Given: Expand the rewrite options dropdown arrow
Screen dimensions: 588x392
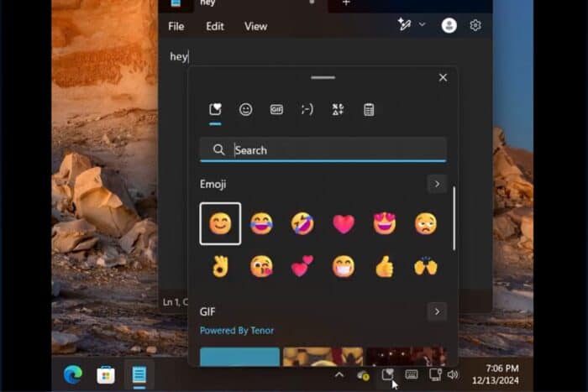Looking at the screenshot, I should pos(423,24).
